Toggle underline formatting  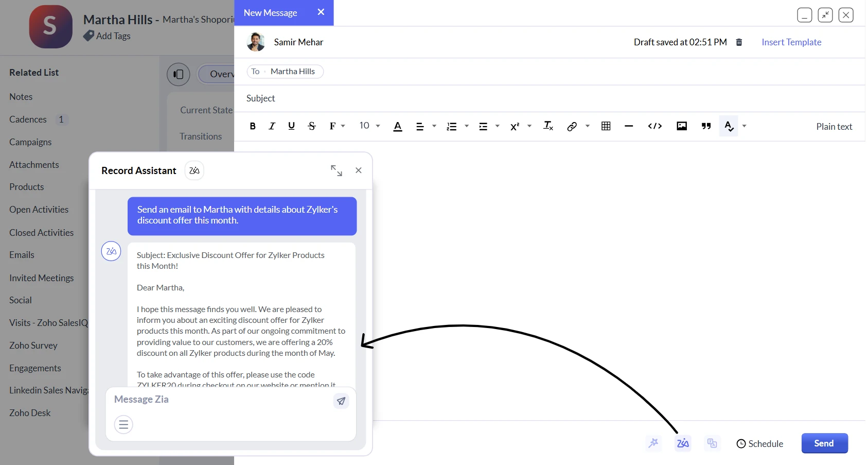pos(291,126)
